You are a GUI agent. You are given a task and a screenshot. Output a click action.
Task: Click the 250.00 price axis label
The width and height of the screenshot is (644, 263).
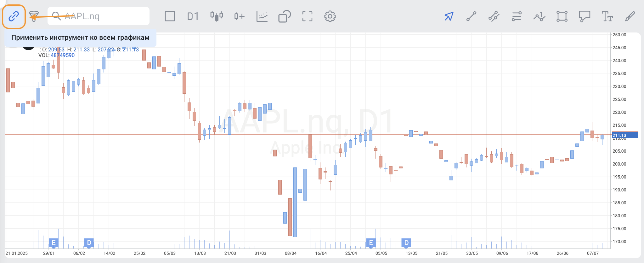pos(619,35)
